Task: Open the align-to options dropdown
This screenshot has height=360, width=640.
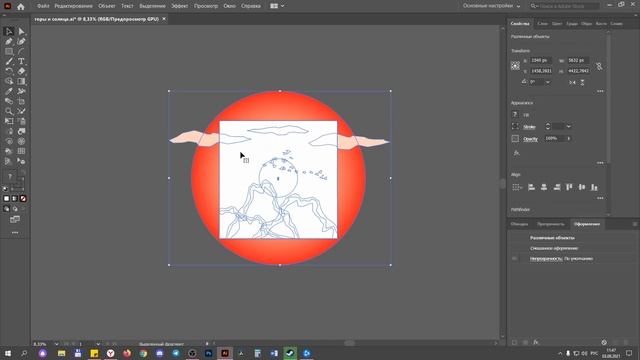Action: point(517,187)
